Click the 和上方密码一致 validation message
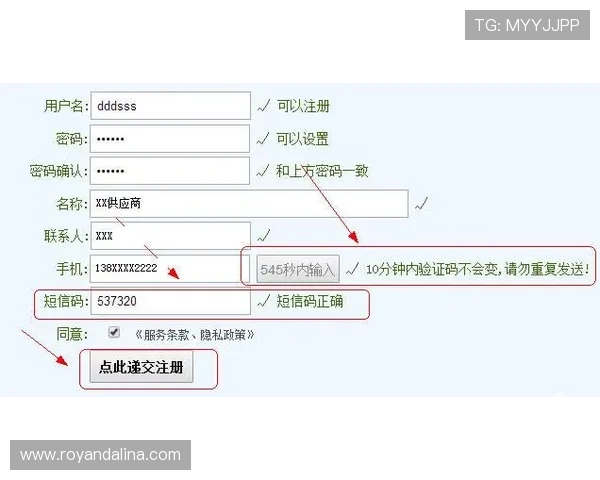This screenshot has height=480, width=600. click(322, 171)
